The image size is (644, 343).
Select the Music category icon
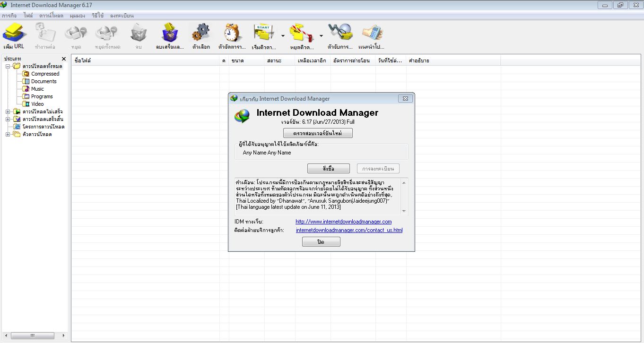pyautogui.click(x=26, y=89)
